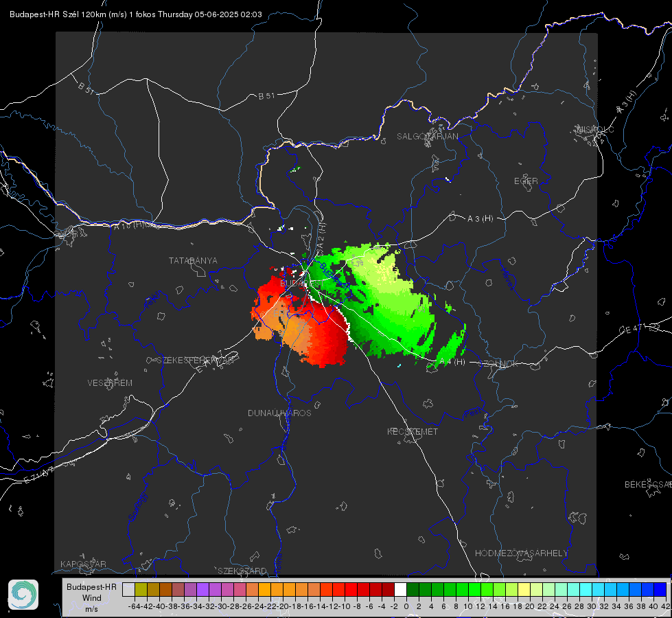Click the BÉKÉSCSABA city label
This screenshot has width=672, height=618.
point(648,484)
